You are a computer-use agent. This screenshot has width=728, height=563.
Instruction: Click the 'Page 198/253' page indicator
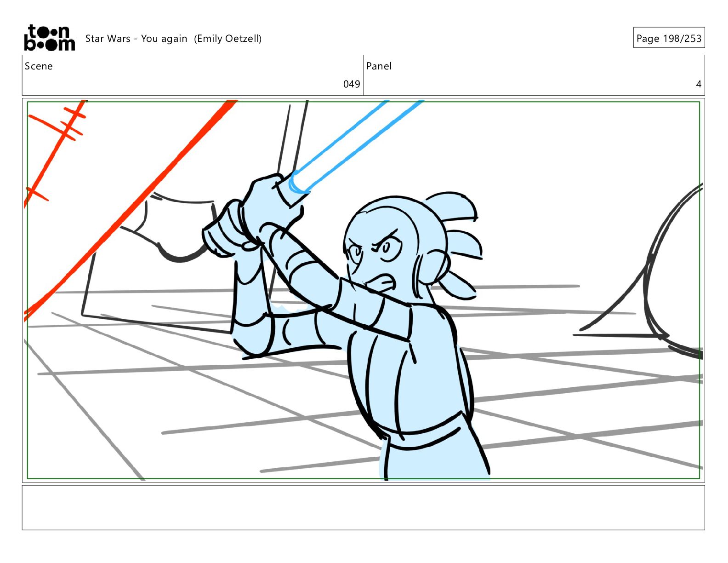[x=669, y=38]
